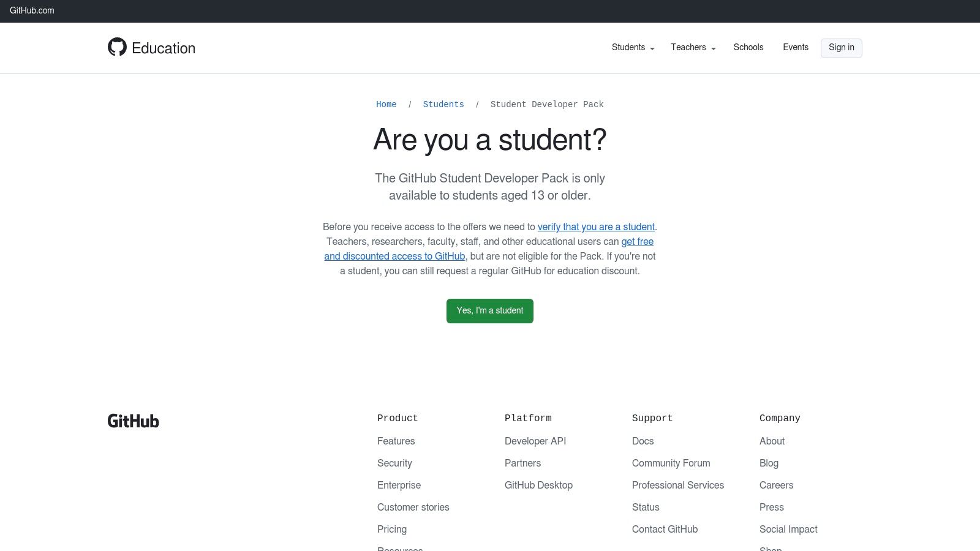Click the Sign in button

coord(841,48)
